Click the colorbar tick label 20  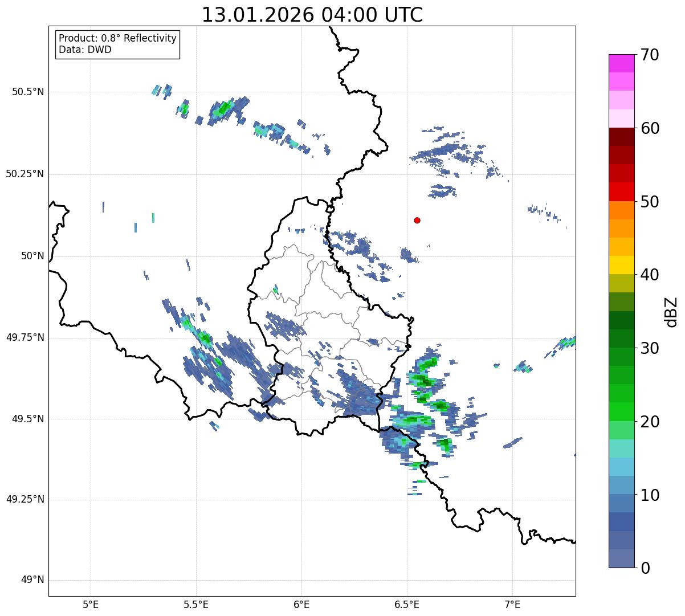(649, 422)
